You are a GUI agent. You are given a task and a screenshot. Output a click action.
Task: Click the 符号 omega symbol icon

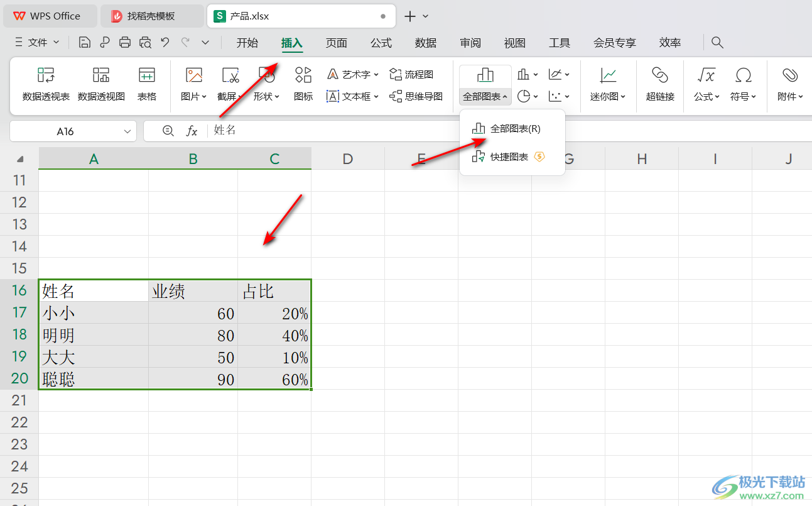(x=744, y=75)
